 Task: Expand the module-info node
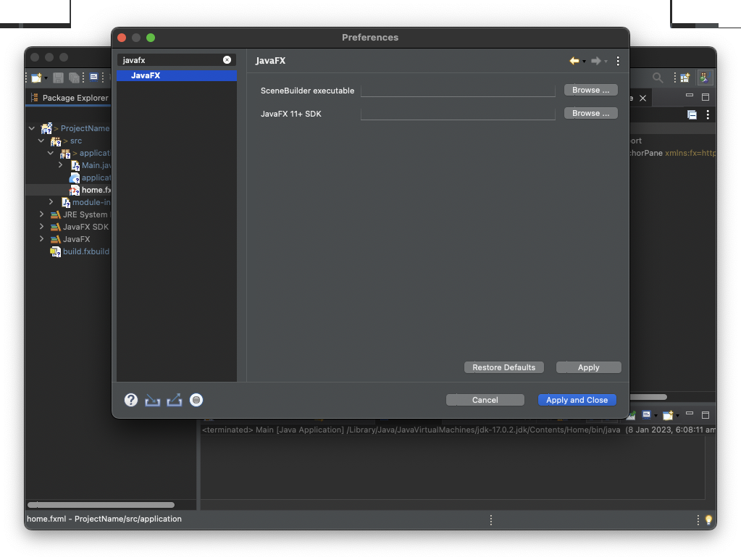[51, 202]
